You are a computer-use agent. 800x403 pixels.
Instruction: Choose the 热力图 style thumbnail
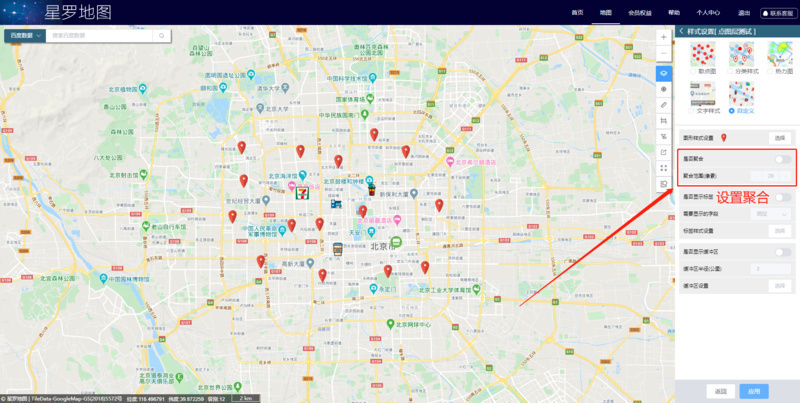pyautogui.click(x=780, y=54)
